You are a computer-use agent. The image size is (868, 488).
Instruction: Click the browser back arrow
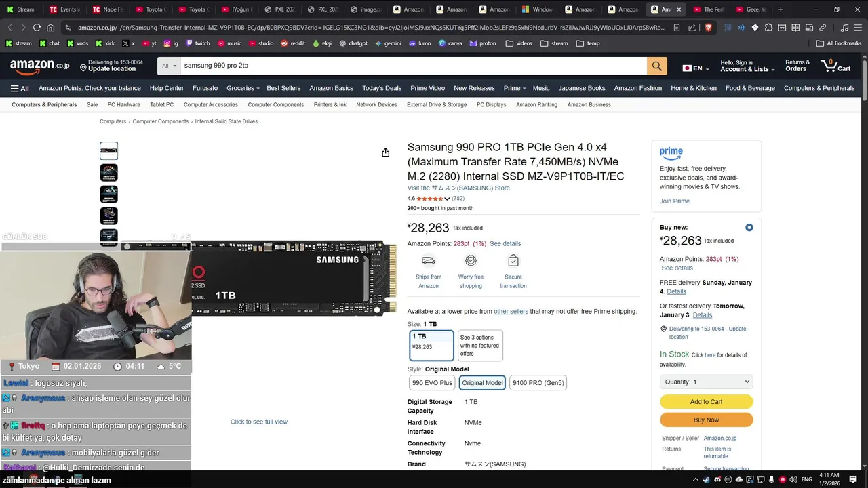tap(9, 28)
